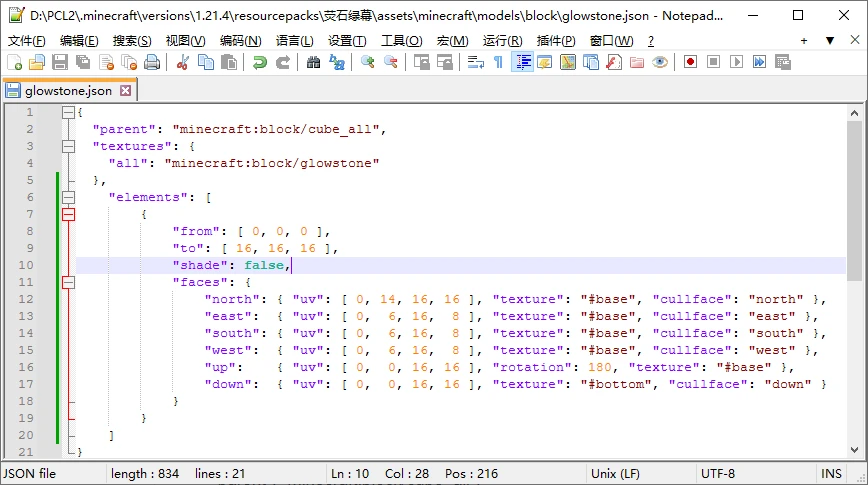Toggle INS insert mode in status bar
This screenshot has width=868, height=485.
(831, 474)
